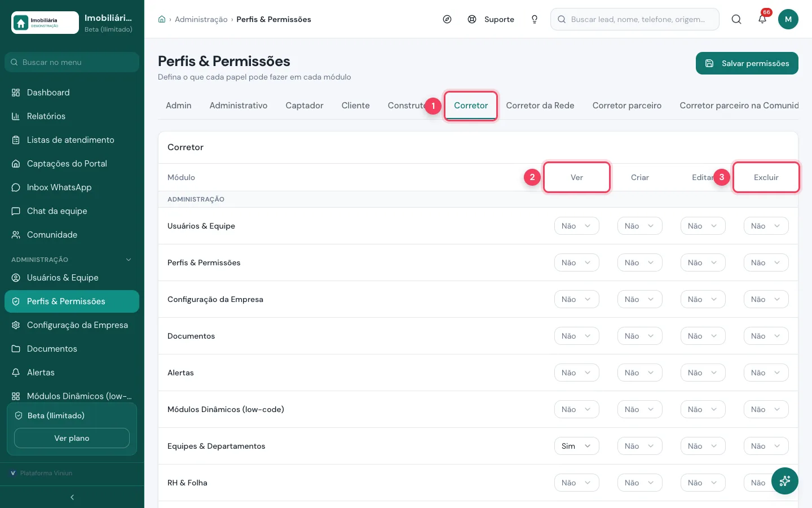Open Documentos in the sidebar
The height and width of the screenshot is (508, 812).
point(72,349)
